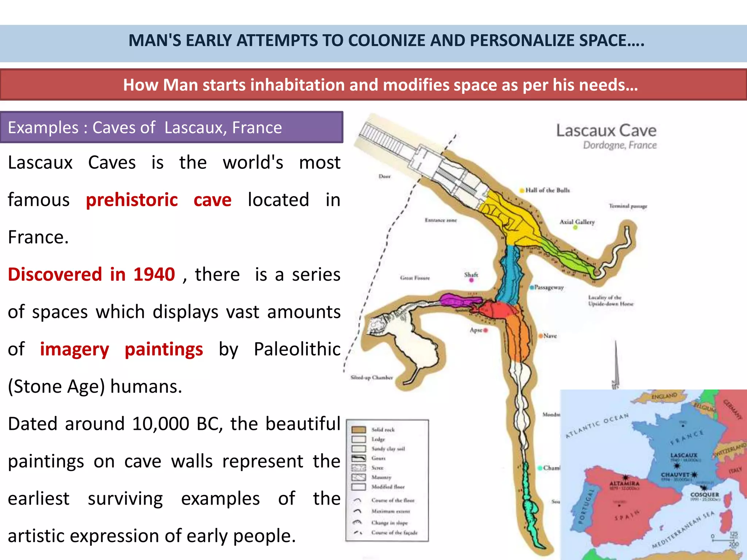Click the Course of the façade legend symbol
This screenshot has height=560, width=747.
click(x=358, y=533)
